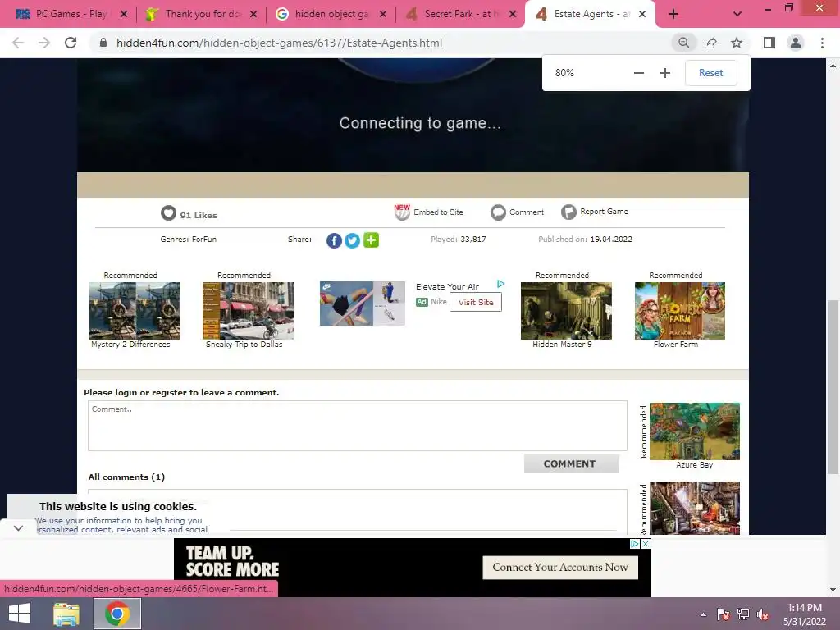Image resolution: width=840 pixels, height=630 pixels.
Task: Open a new browser tab
Action: 673,14
